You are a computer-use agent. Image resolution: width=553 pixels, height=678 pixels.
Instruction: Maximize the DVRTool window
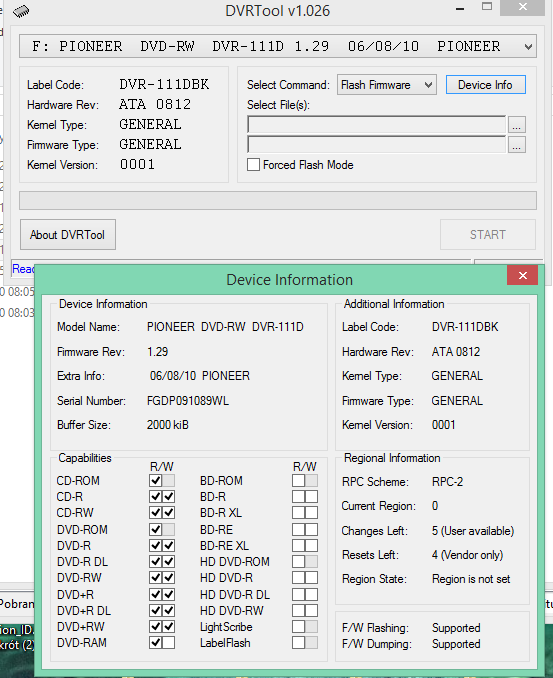(487, 7)
